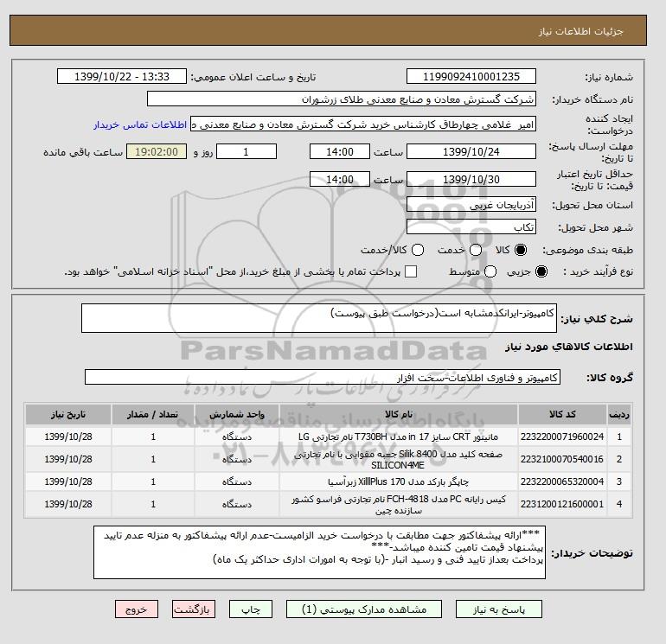Click the واحد شمارش column header
The width and height of the screenshot is (666, 644).
pyautogui.click(x=237, y=414)
